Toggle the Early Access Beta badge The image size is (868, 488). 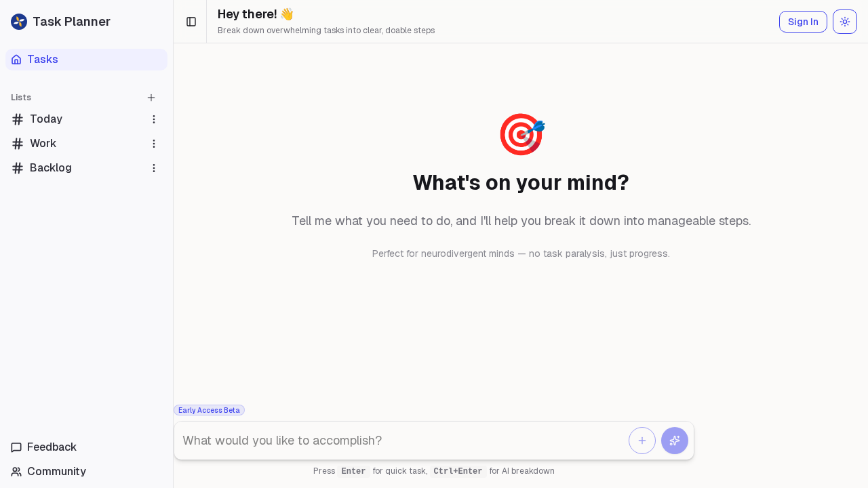[x=209, y=410]
